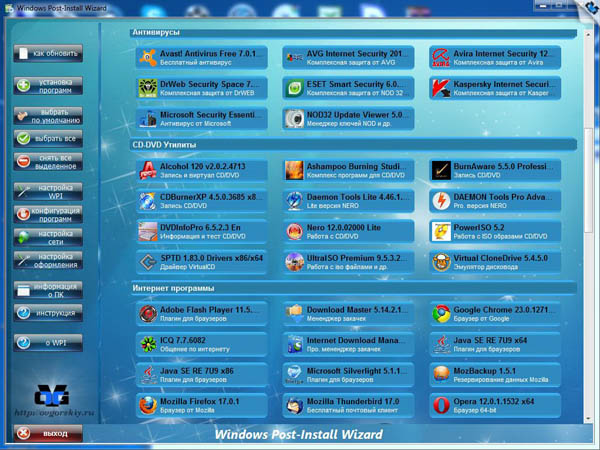
Task: Click 'выбрать по умолчанию' button
Action: (x=48, y=116)
